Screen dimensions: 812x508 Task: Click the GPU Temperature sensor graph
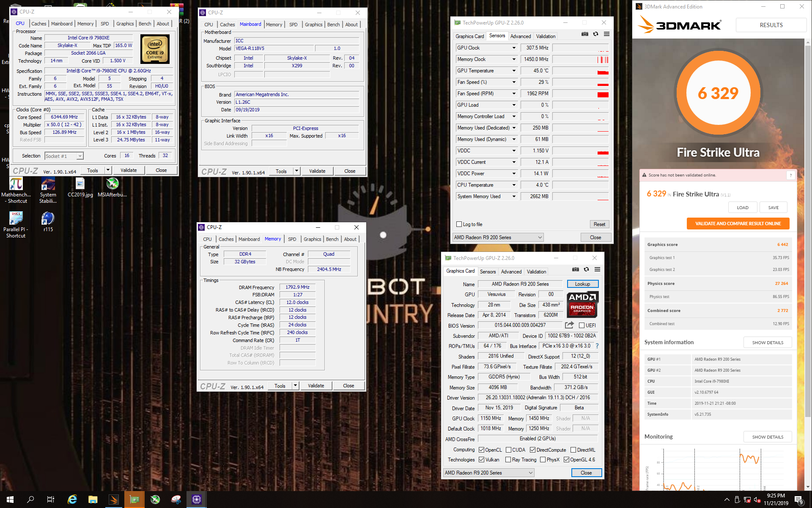[581, 71]
